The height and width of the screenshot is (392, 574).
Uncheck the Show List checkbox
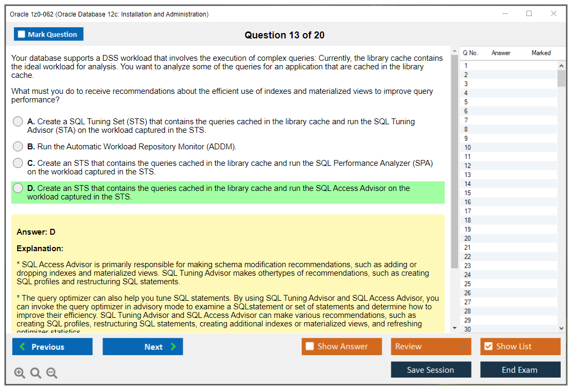[x=488, y=347]
